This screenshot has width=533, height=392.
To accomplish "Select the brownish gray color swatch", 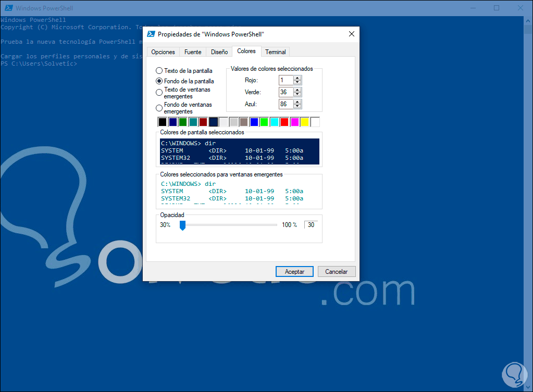I will point(244,122).
